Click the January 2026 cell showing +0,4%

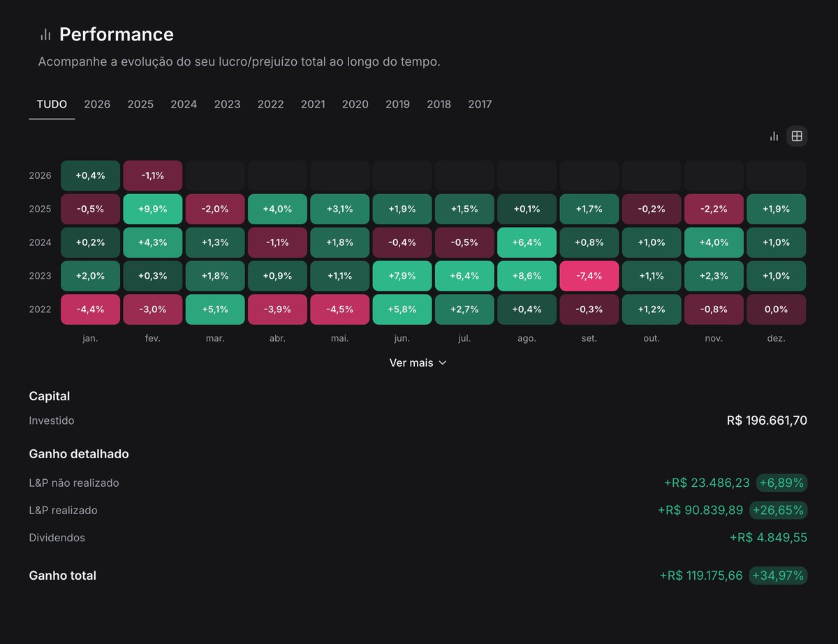90,175
